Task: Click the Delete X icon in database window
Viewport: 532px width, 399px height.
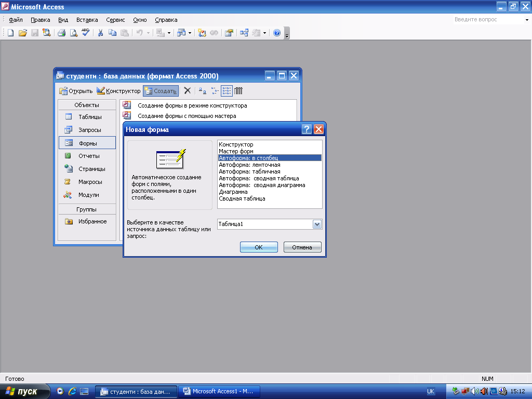Action: click(x=187, y=90)
